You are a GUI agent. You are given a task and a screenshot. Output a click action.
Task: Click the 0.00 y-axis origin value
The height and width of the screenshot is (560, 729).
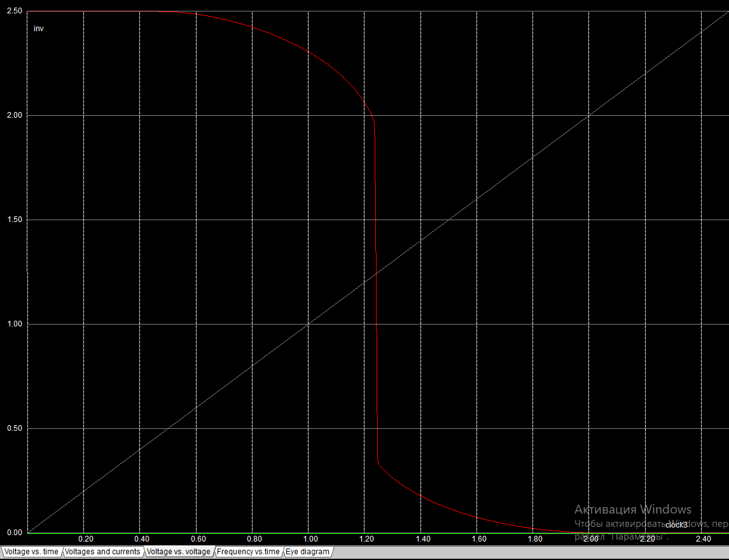(14, 533)
